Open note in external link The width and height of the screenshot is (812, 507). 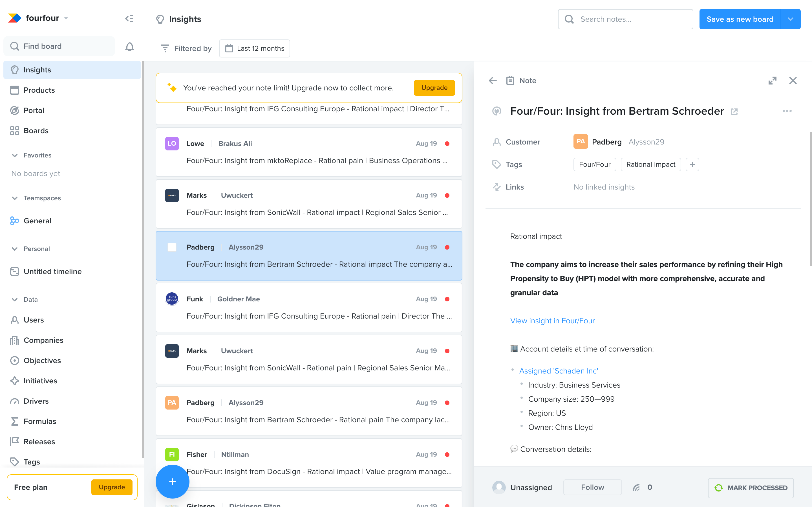tap(734, 112)
